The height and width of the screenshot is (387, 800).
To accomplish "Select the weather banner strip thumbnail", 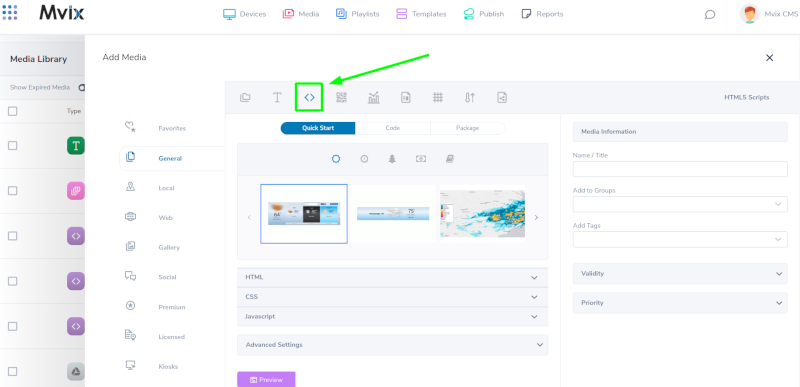I will 393,214.
